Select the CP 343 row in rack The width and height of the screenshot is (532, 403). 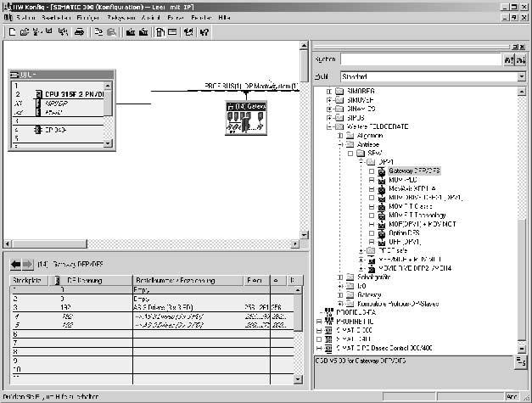[58, 130]
